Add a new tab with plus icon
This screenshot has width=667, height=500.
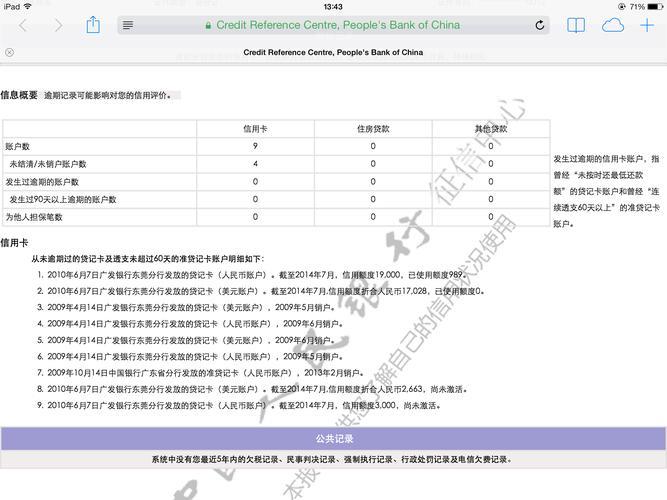point(648,25)
